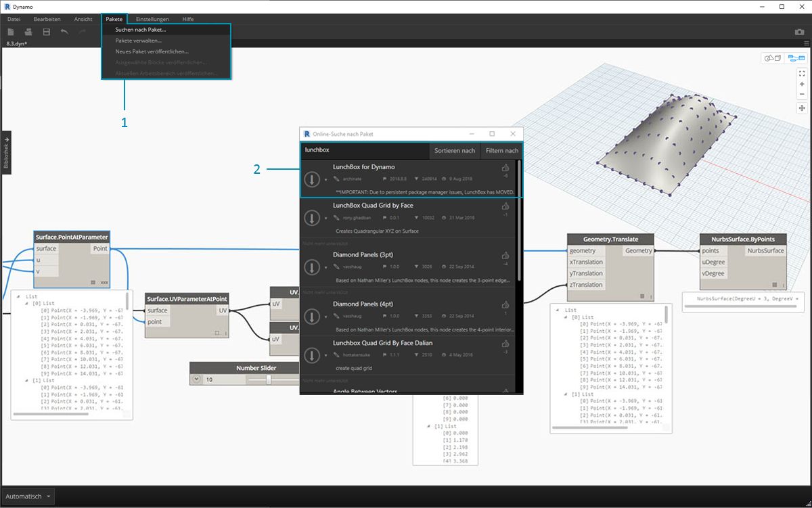812x508 pixels.
Task: Download the LunchBox for Dynamo package
Action: (x=311, y=179)
